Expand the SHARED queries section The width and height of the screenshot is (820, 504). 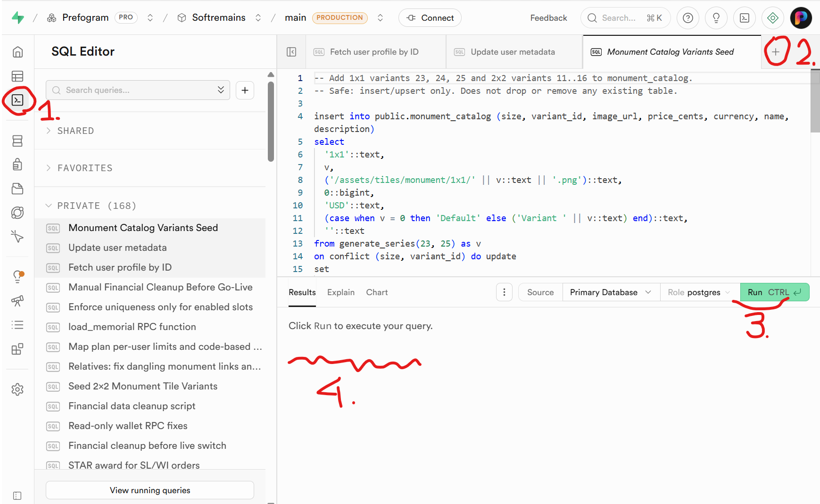pyautogui.click(x=75, y=131)
